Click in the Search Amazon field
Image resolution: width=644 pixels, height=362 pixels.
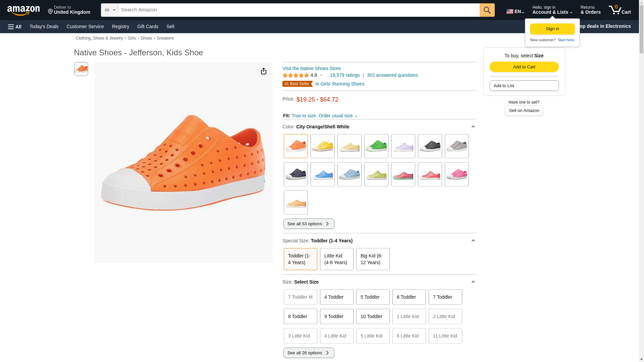pyautogui.click(x=299, y=10)
